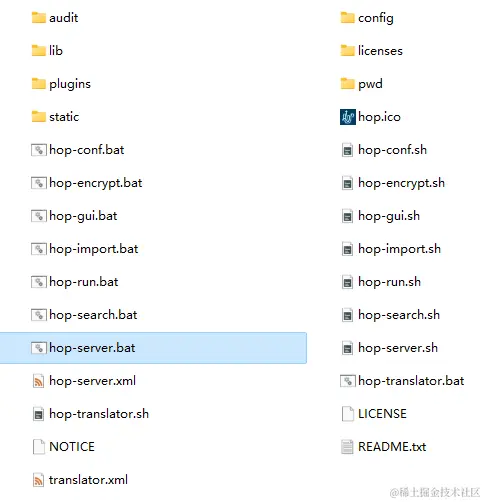Select the folder name "plugins"
Screen dimensions: 484x502
[70, 84]
